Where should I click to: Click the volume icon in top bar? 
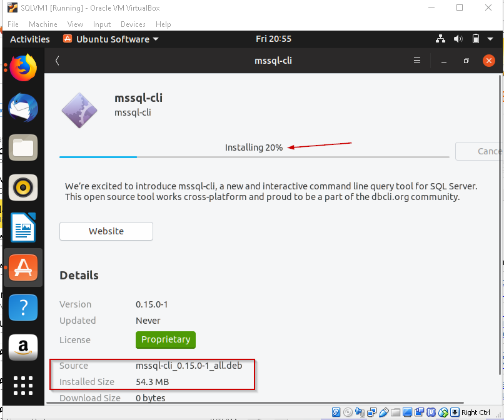tap(458, 39)
